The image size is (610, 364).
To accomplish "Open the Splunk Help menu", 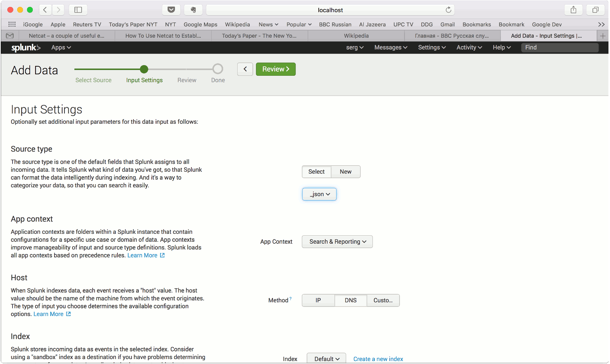I will tap(502, 48).
